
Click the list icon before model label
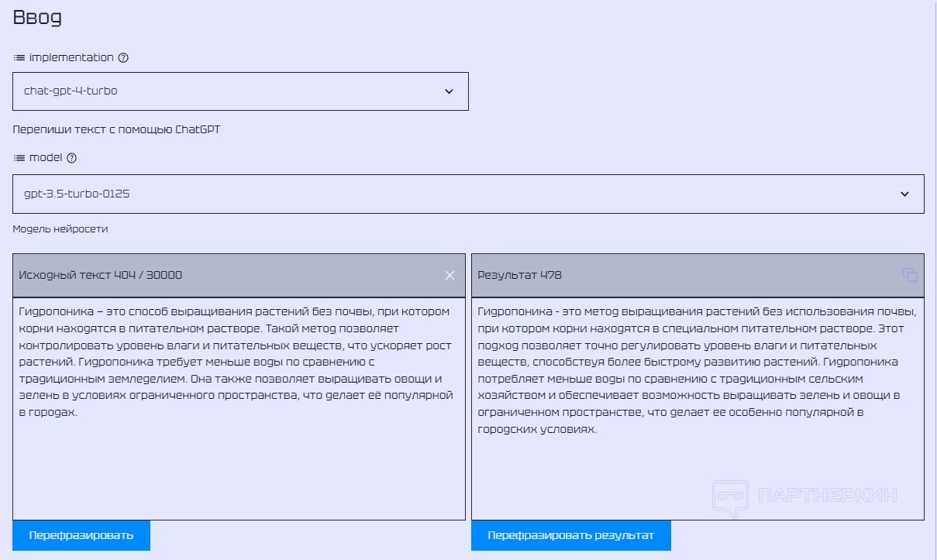pos(19,158)
